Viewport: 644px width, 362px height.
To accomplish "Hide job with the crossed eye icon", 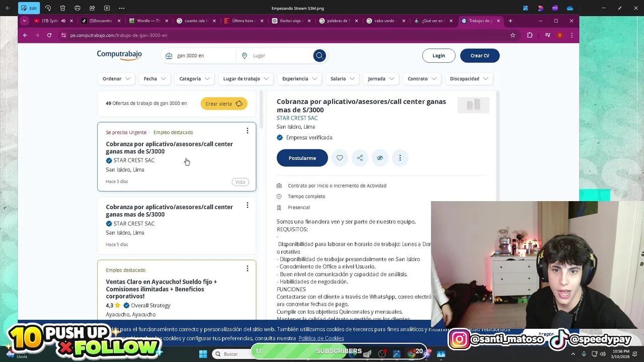I will click(x=380, y=158).
